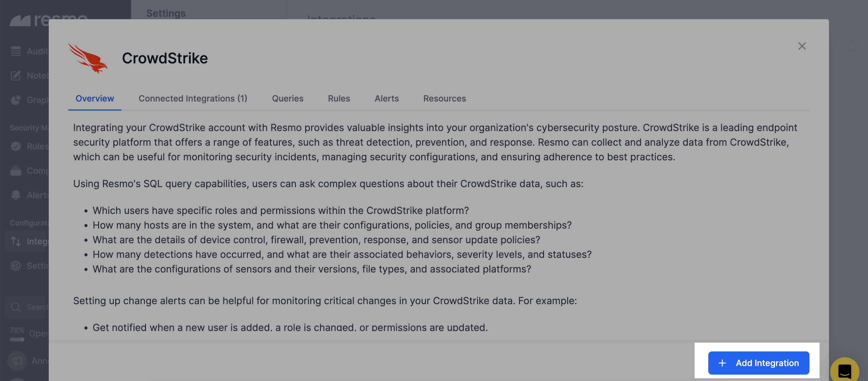The height and width of the screenshot is (381, 868).
Task: Click the announcements megaphone icon
Action: (x=17, y=361)
